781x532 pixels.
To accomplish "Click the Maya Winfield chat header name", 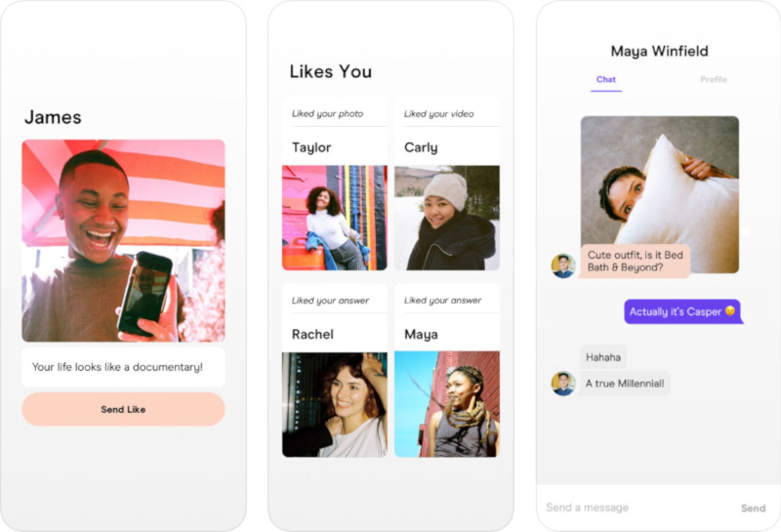I will coord(659,51).
